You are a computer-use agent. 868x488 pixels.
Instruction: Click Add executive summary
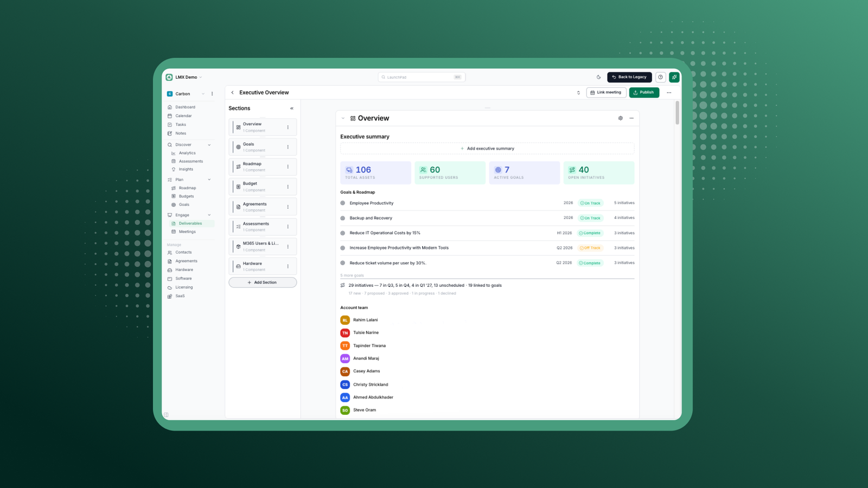point(487,149)
